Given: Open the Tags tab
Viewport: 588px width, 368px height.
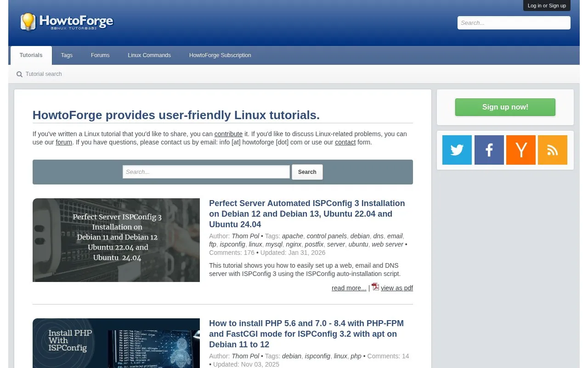Looking at the screenshot, I should [67, 55].
